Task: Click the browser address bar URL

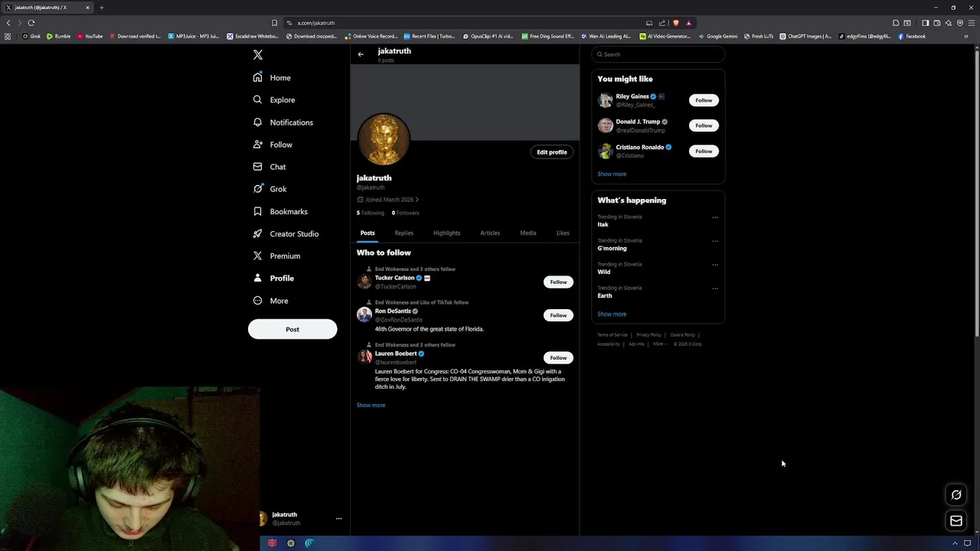Action: click(316, 23)
